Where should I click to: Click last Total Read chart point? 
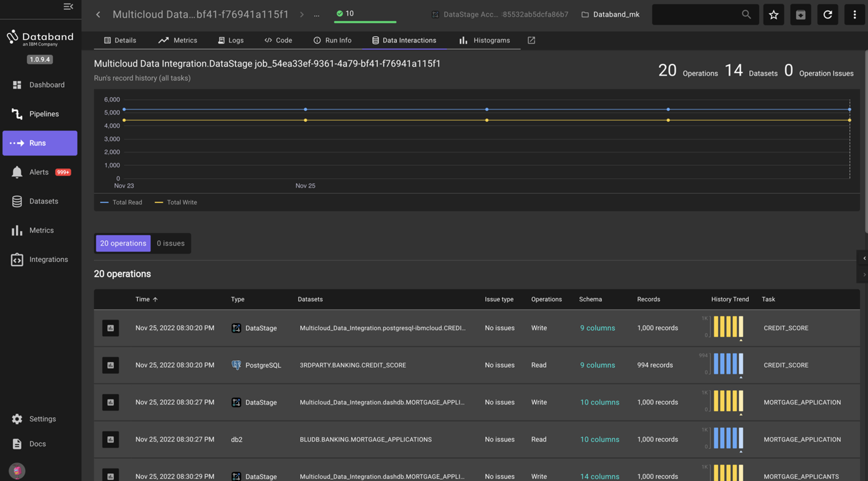850,109
